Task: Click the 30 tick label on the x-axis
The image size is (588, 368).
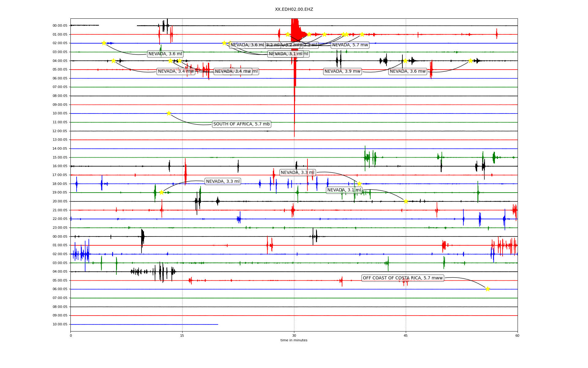Action: 294,335
